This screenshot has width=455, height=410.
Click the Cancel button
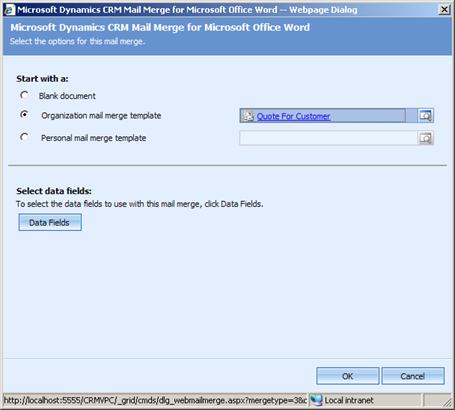tap(413, 376)
